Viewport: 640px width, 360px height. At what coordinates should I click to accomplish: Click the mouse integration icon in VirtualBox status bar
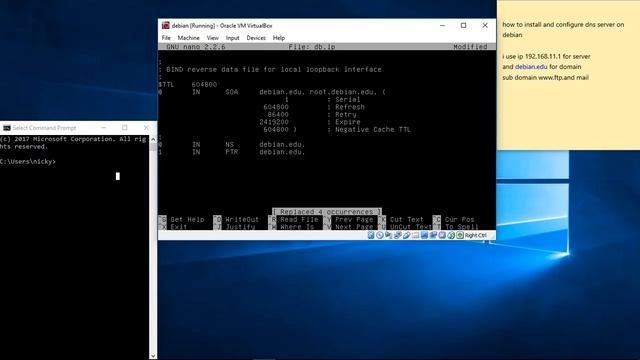pyautogui.click(x=451, y=235)
